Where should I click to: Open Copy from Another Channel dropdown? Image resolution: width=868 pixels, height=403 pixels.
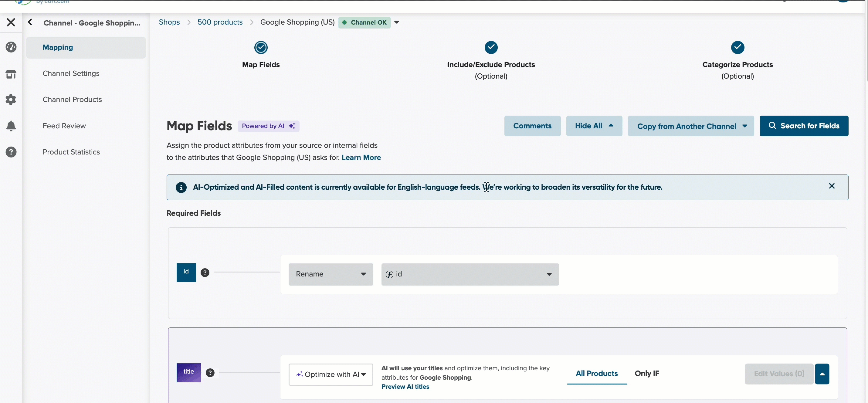tap(691, 126)
